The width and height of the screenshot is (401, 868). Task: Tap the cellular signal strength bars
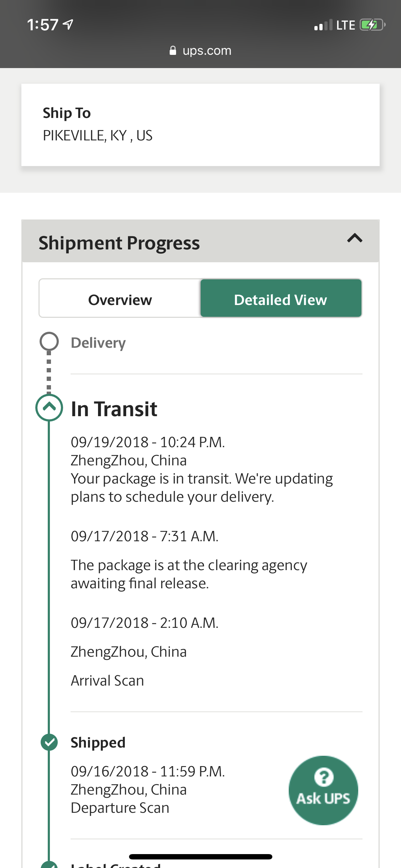[323, 25]
